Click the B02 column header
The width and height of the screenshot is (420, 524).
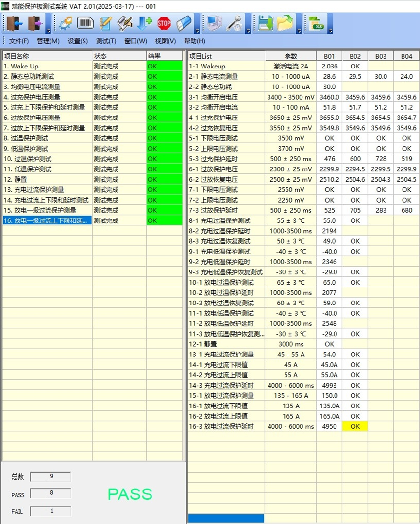point(355,56)
